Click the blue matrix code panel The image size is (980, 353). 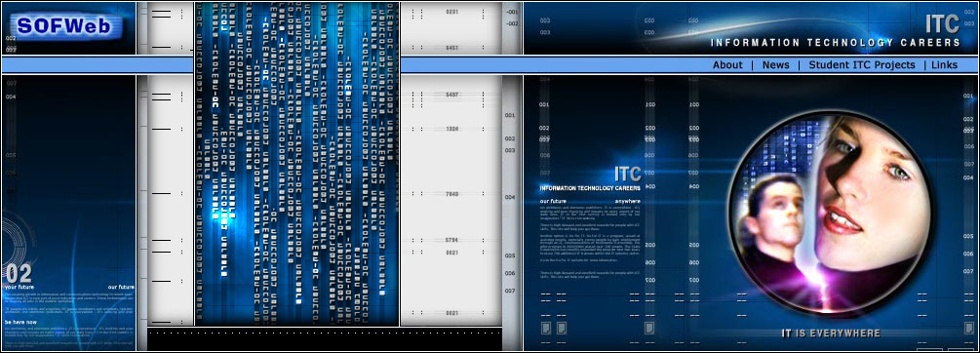point(296,164)
